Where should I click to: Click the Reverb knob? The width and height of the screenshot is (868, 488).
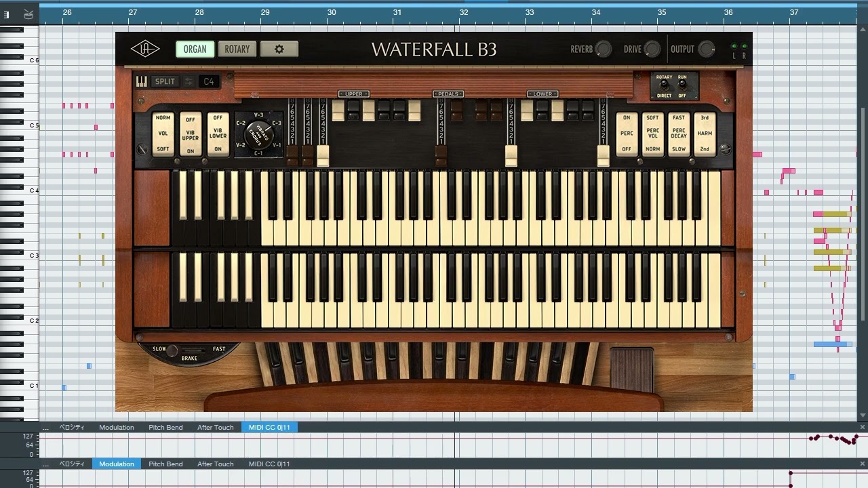pos(603,49)
